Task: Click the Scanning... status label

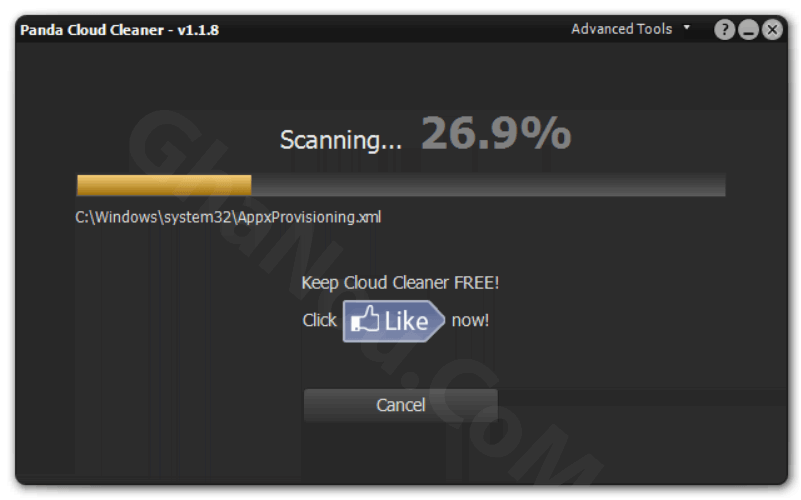Action: pos(341,140)
